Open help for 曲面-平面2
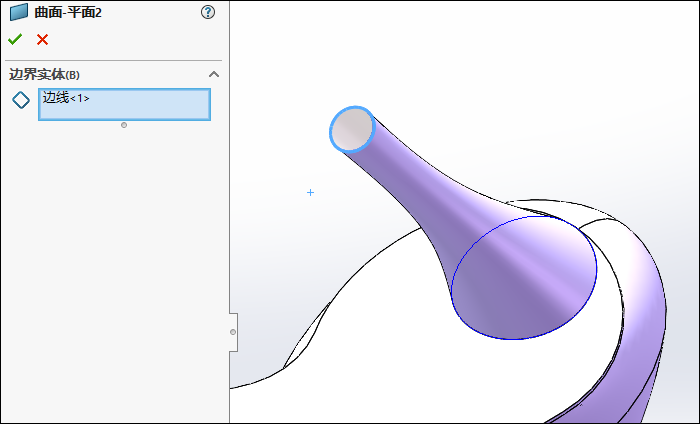This screenshot has width=700, height=424. tap(208, 12)
